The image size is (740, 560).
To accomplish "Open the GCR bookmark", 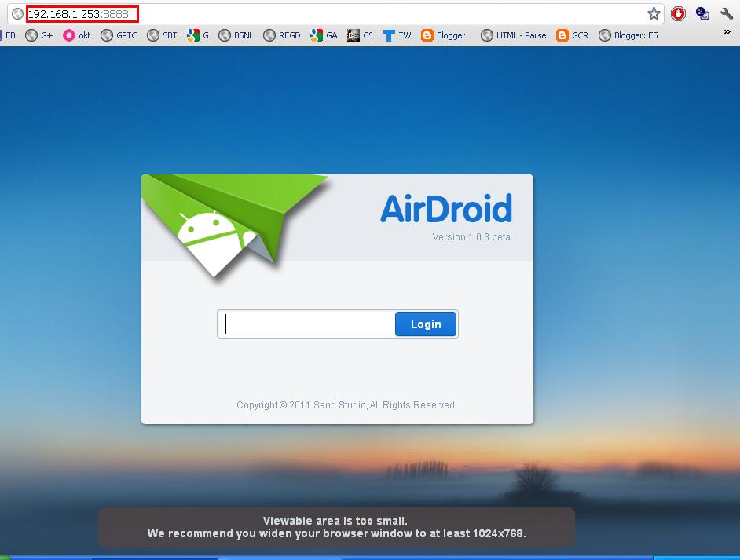I will tap(573, 35).
